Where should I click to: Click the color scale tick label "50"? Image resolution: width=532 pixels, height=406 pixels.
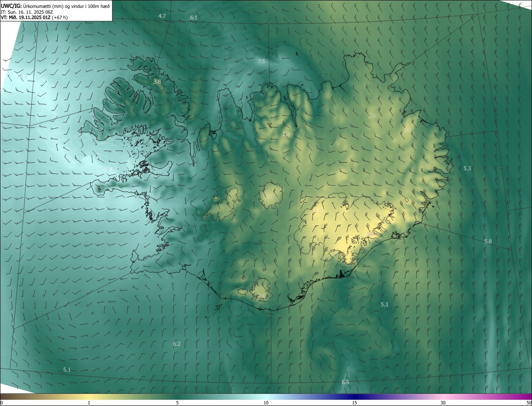[x=528, y=403]
